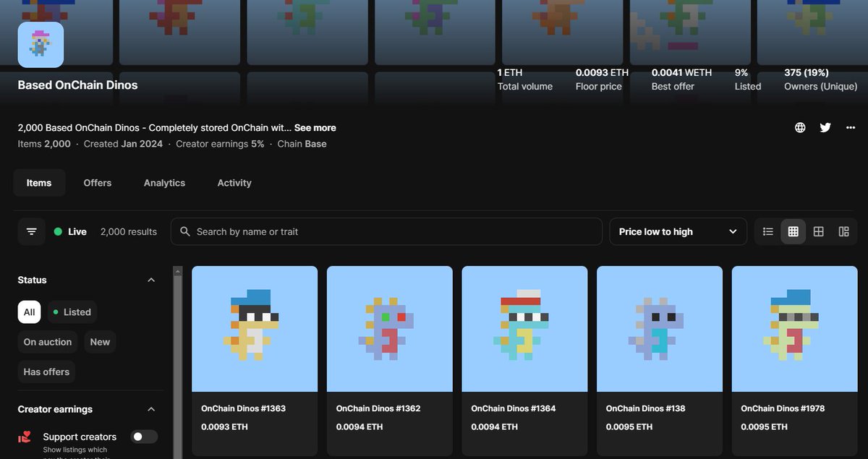
Task: Open the filter panel icon
Action: [x=31, y=231]
